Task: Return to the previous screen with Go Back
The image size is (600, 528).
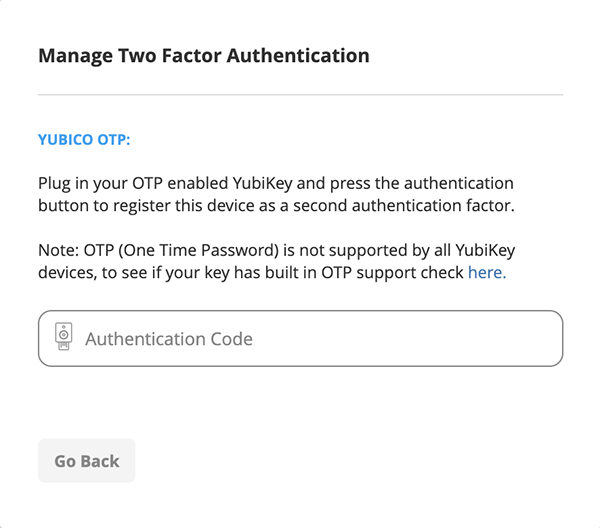Action: 87,461
